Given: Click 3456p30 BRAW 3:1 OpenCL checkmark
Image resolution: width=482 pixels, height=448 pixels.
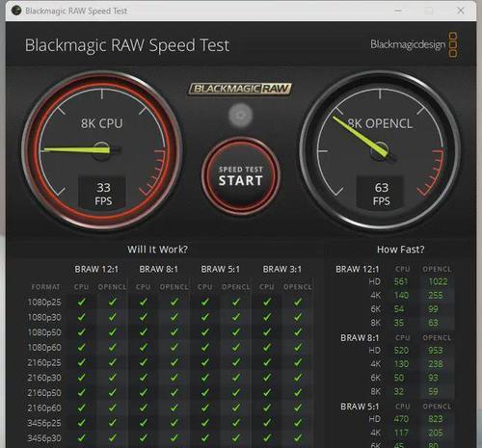Looking at the screenshot, I should click(x=298, y=437).
